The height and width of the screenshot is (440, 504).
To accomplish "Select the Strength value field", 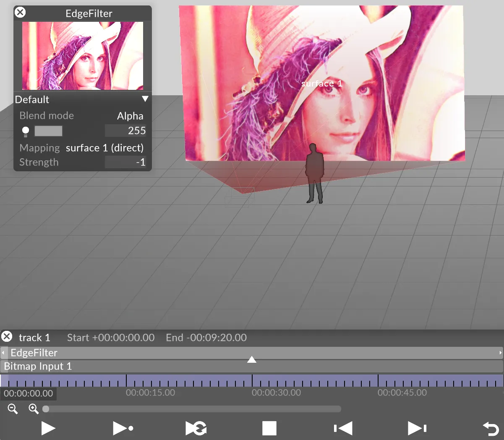I will point(125,162).
